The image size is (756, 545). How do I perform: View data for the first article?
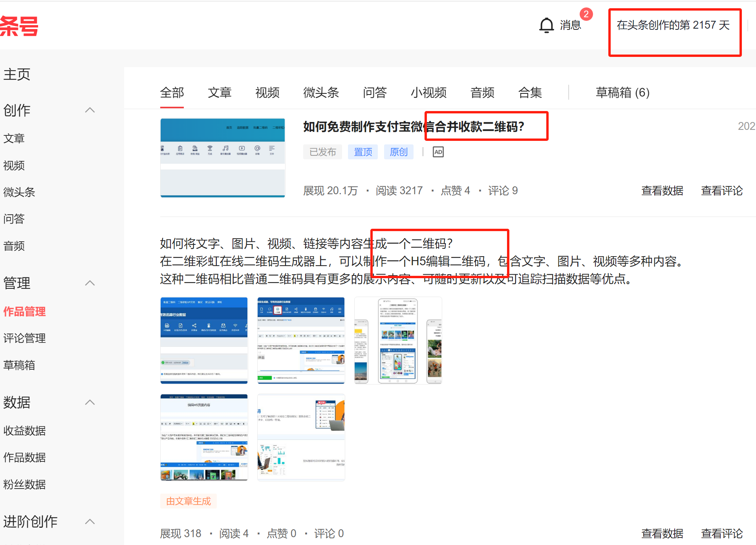coord(662,191)
